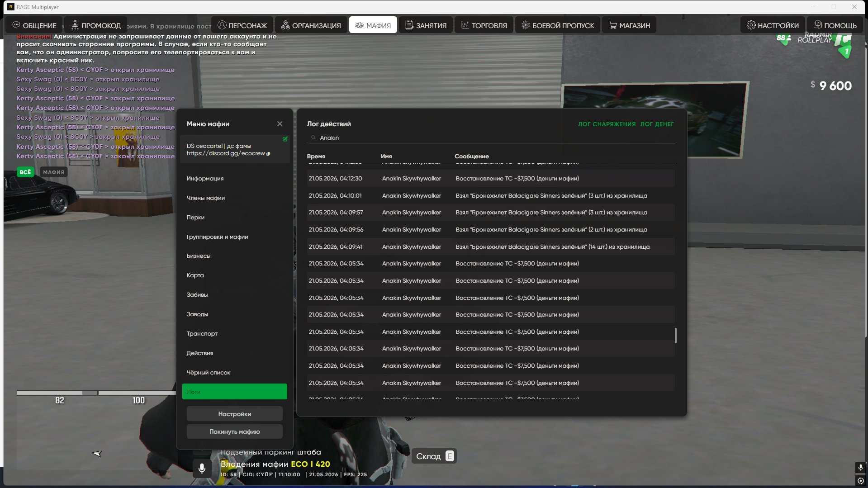This screenshot has width=868, height=488.
Task: Click the $ 9 600 money balance
Action: click(x=831, y=85)
